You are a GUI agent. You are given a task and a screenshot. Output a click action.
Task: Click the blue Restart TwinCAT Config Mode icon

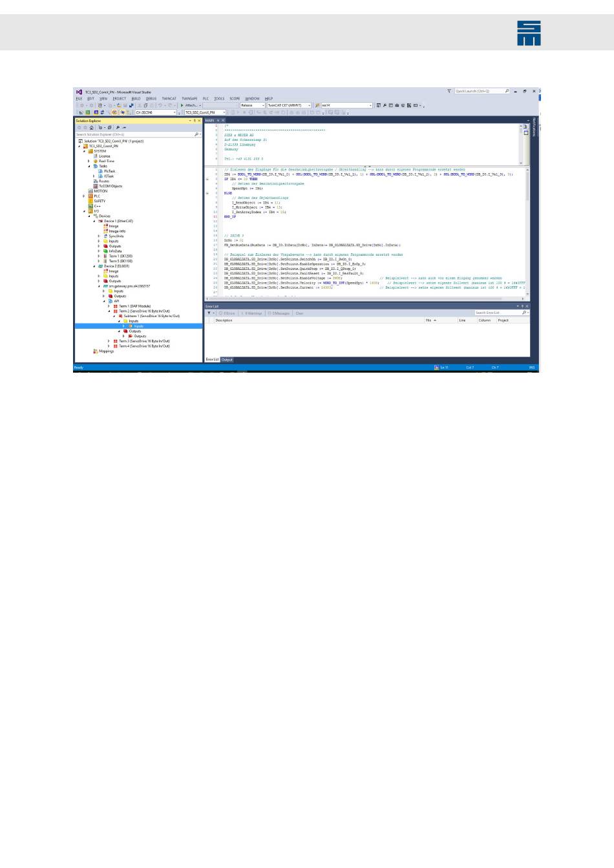96,112
